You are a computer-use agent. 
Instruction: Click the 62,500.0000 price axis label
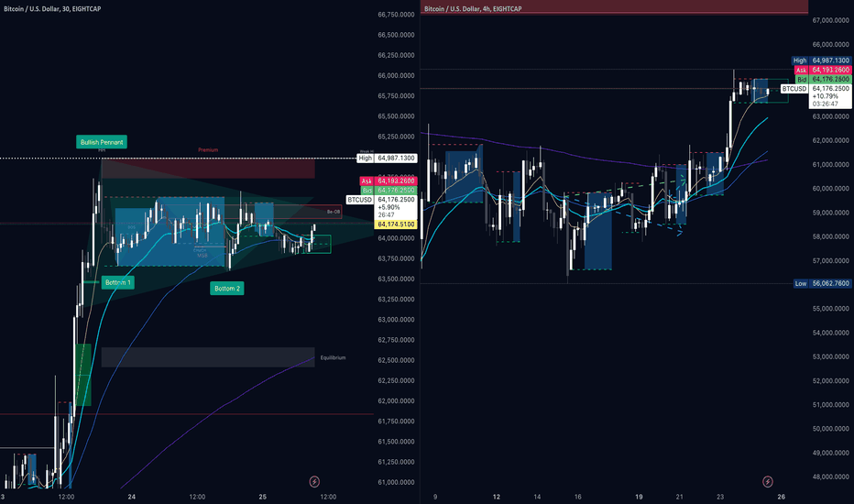[396, 360]
